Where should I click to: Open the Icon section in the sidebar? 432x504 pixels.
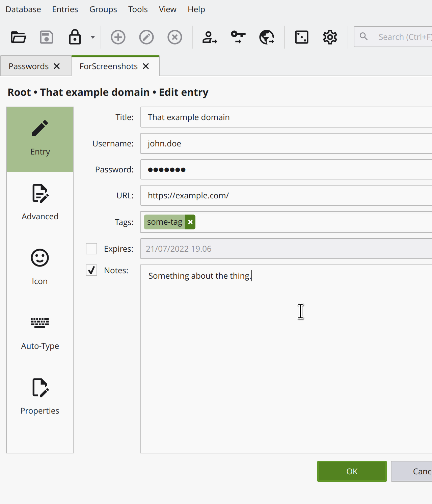(x=40, y=269)
